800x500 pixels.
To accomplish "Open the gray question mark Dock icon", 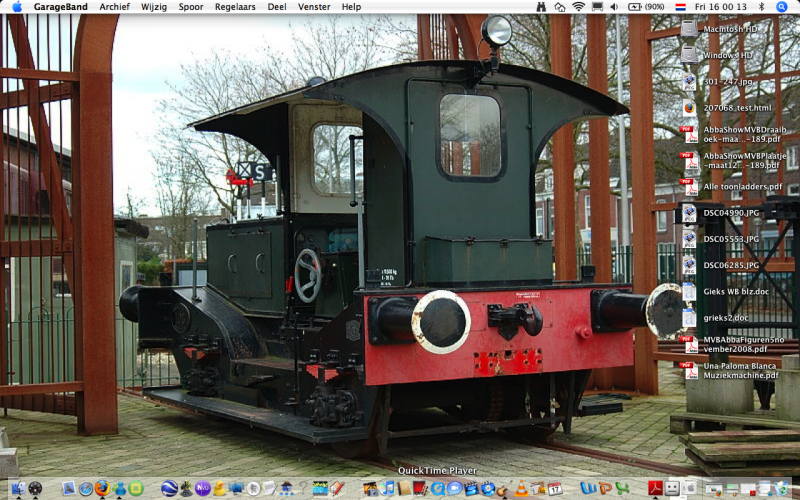I will point(303,488).
